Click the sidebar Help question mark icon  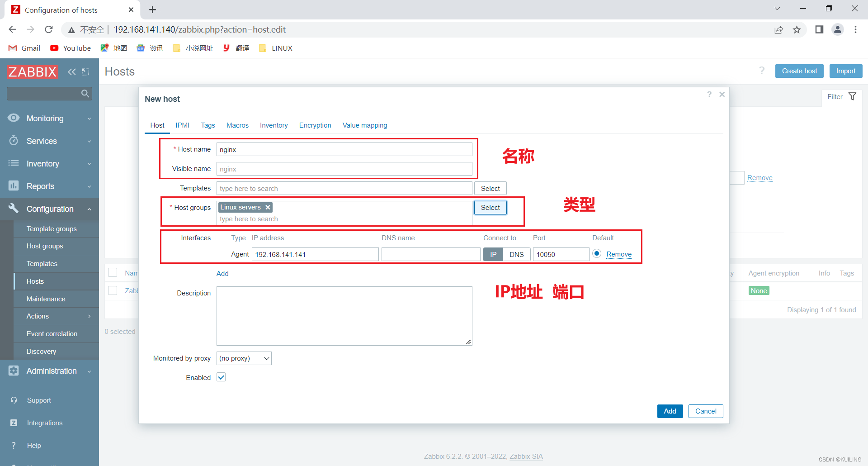coord(14,446)
